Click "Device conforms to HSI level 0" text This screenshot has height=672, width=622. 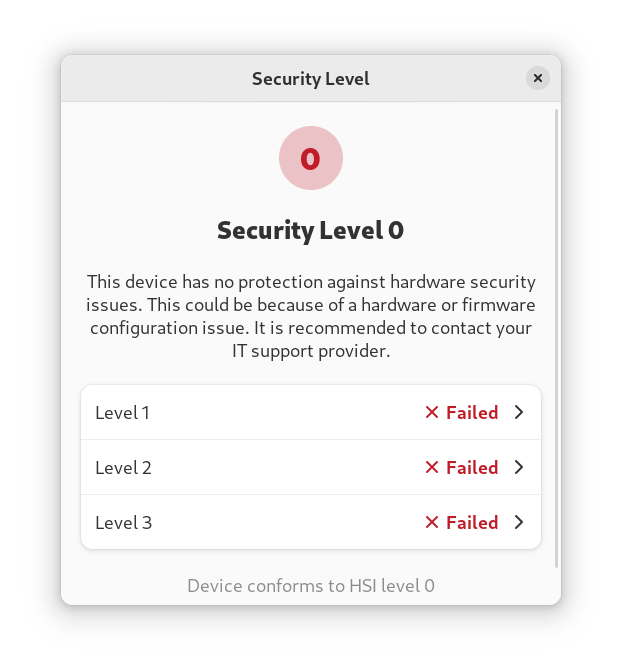pyautogui.click(x=310, y=586)
